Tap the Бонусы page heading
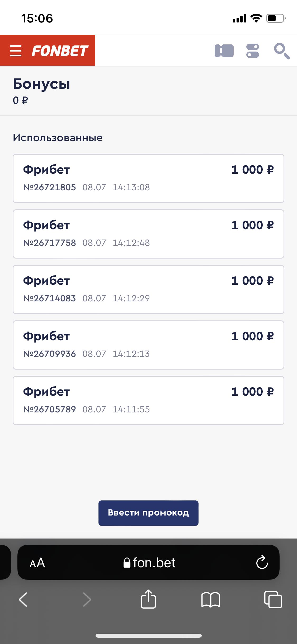Image resolution: width=297 pixels, height=644 pixels. [41, 84]
